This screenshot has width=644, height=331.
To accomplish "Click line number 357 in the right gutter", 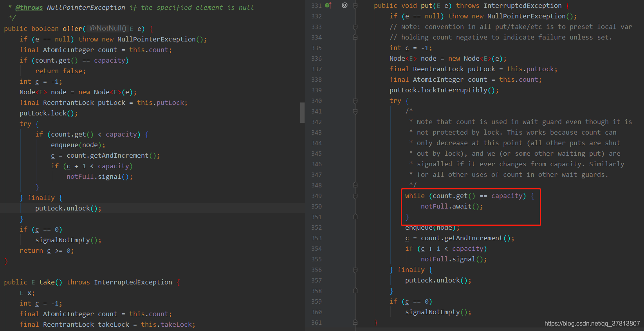I will (316, 280).
